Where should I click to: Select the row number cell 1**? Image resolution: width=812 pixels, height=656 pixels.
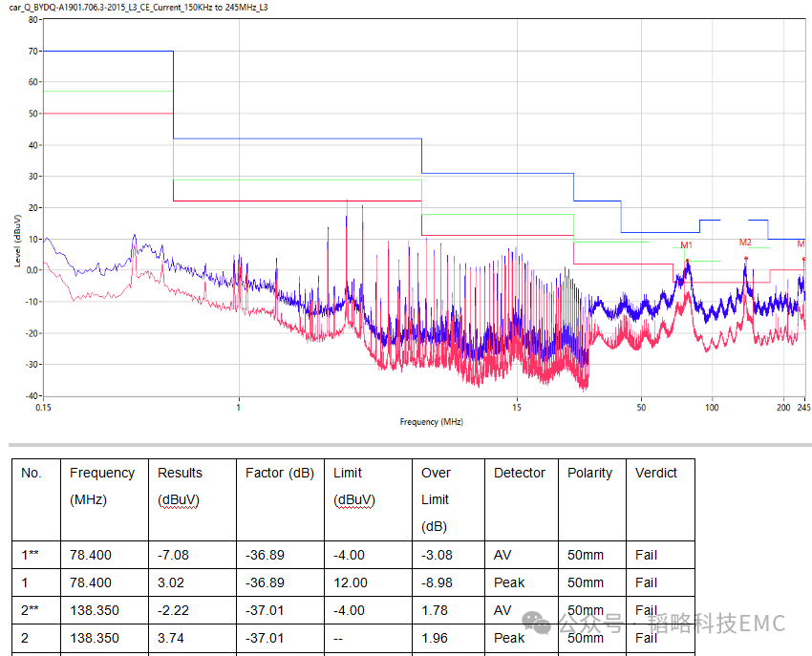[31, 555]
